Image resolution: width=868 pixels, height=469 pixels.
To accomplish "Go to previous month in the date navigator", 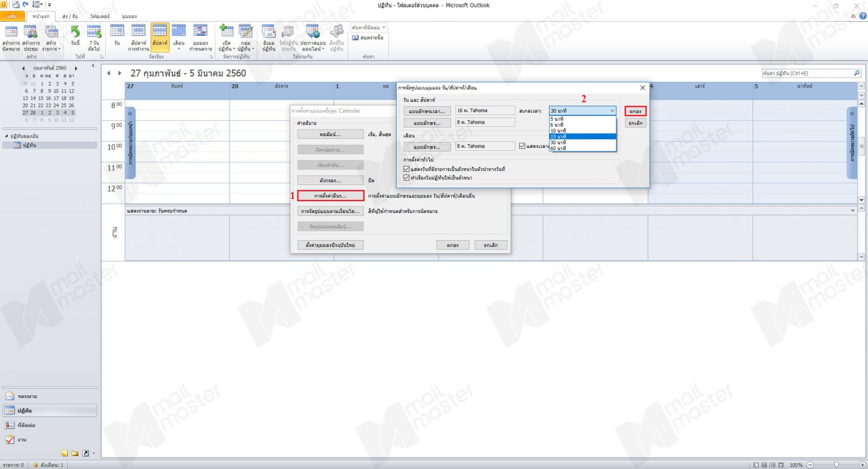I will pos(23,68).
